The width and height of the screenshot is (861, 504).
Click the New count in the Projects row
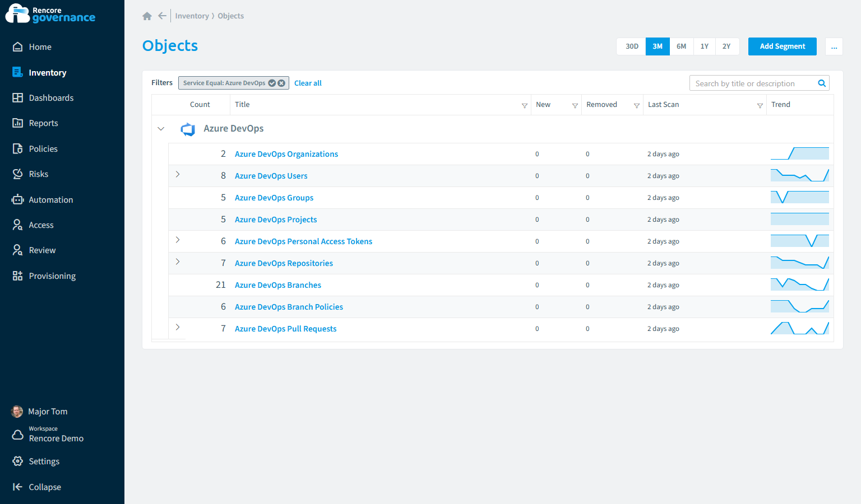click(x=537, y=220)
